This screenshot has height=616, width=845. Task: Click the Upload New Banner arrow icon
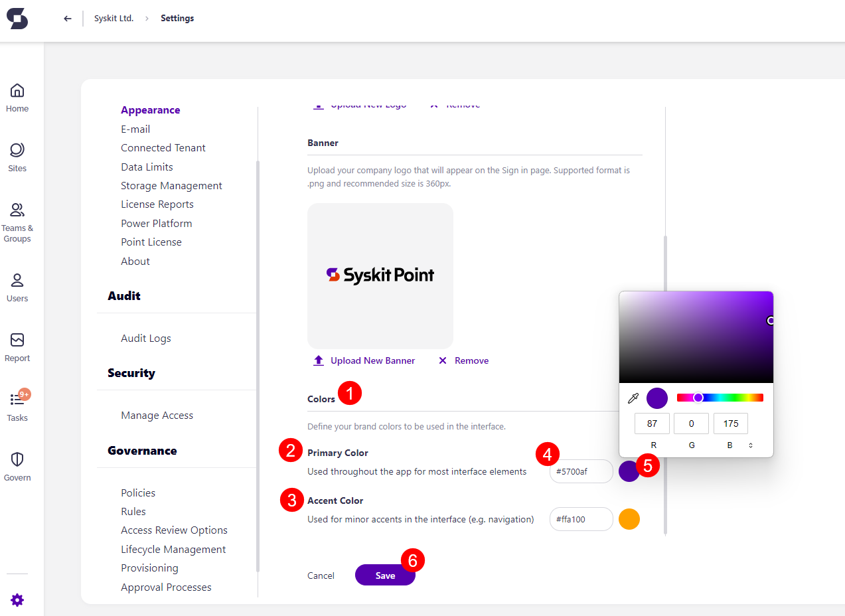pos(319,360)
